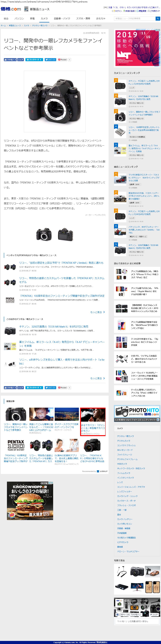Select the 家電 navigation tab
Image resolution: width=161 pixels, height=644 pixels.
tap(32, 18)
